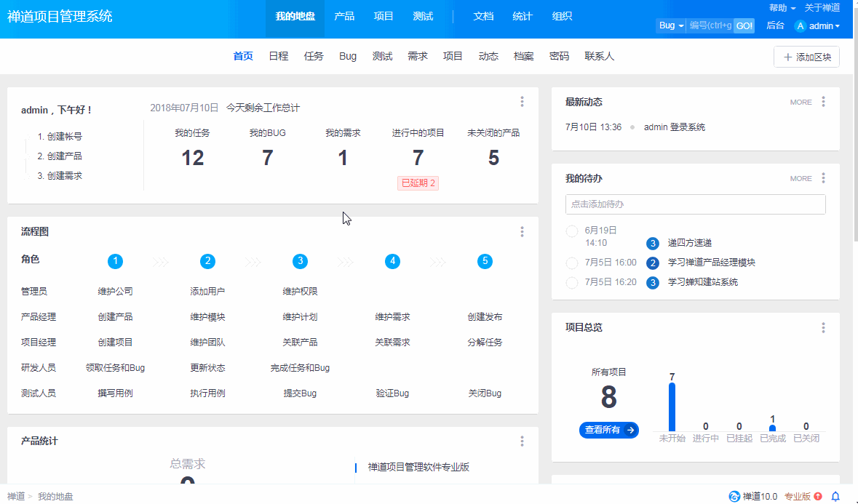Image resolution: width=858 pixels, height=504 pixels.
Task: Mark the 递四方速递 todo as done
Action: [x=572, y=231]
